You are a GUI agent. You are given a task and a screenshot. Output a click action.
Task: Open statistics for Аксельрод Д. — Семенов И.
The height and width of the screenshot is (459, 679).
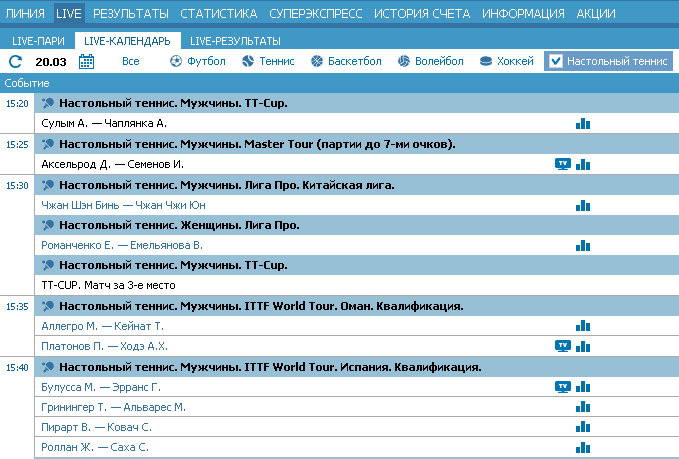(x=583, y=165)
